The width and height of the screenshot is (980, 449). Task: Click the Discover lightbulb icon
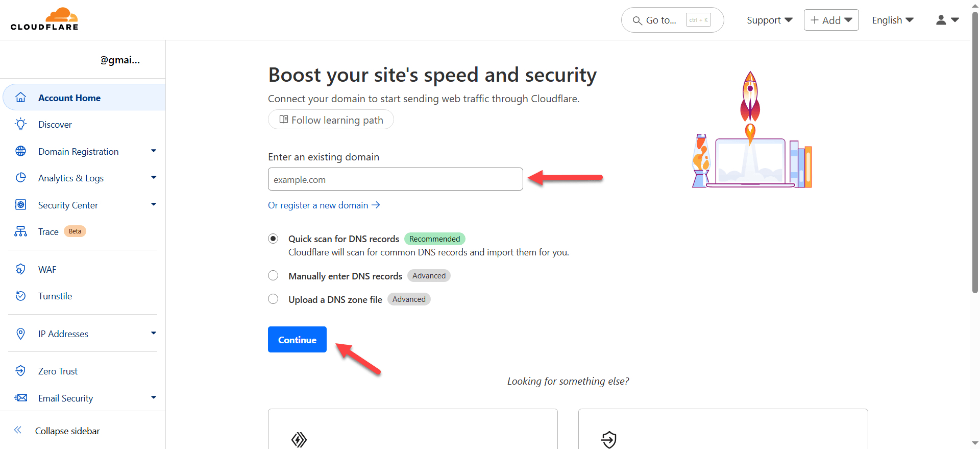coord(20,124)
